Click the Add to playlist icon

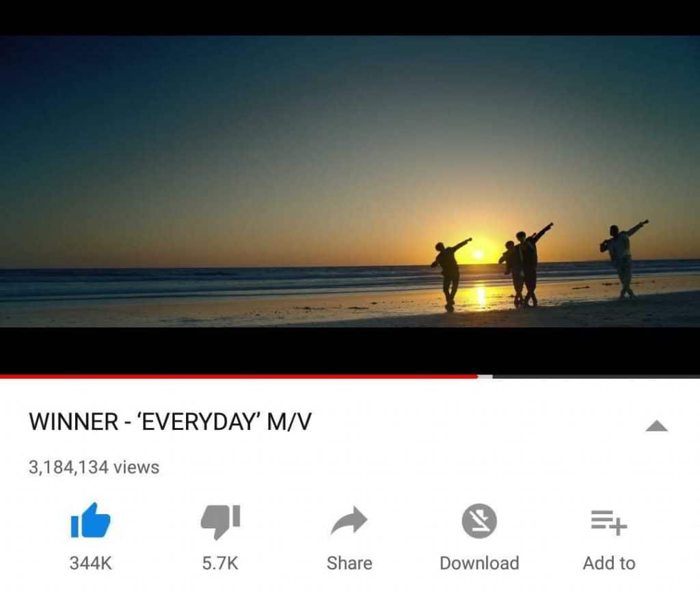(609, 522)
